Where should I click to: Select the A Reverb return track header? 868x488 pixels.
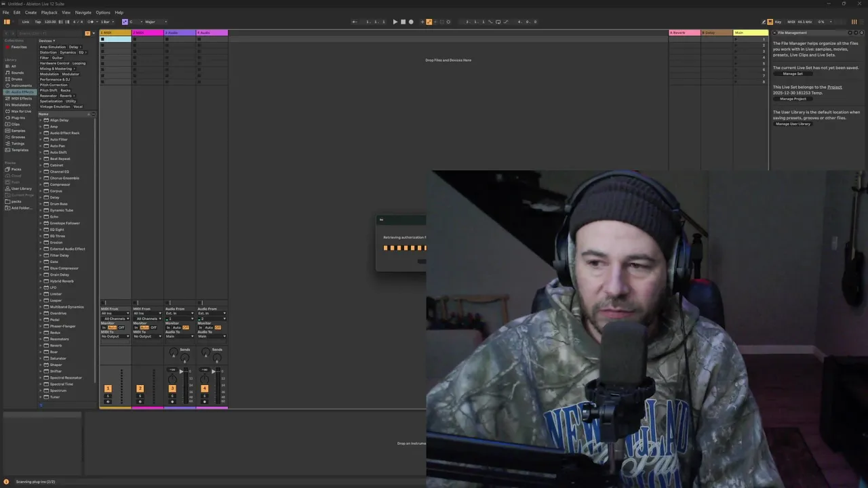(x=684, y=33)
